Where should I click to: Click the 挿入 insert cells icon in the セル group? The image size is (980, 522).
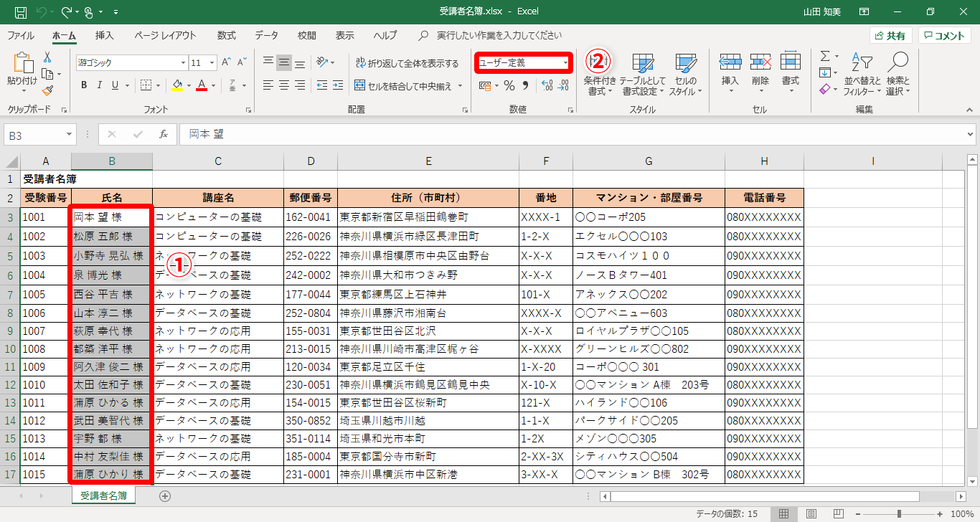(730, 62)
